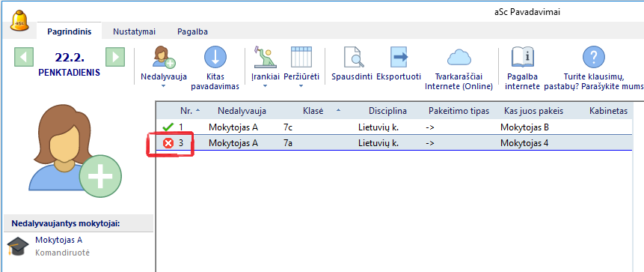Click Lietuvių k. in the 7a row

click(x=378, y=143)
